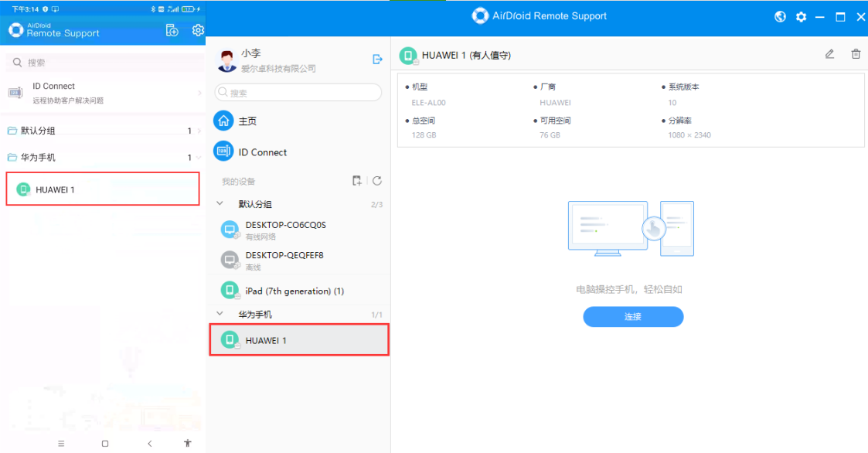Refresh the 我的设备 device list

click(x=377, y=181)
